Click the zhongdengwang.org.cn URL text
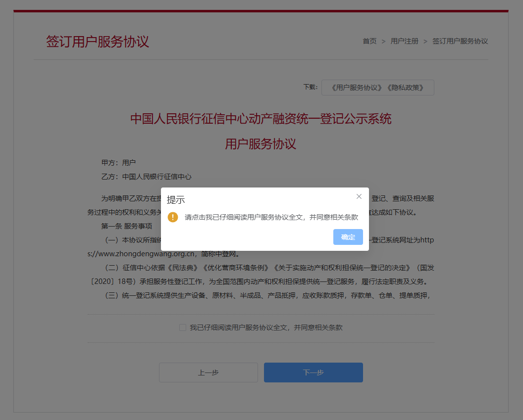 pyautogui.click(x=141, y=254)
